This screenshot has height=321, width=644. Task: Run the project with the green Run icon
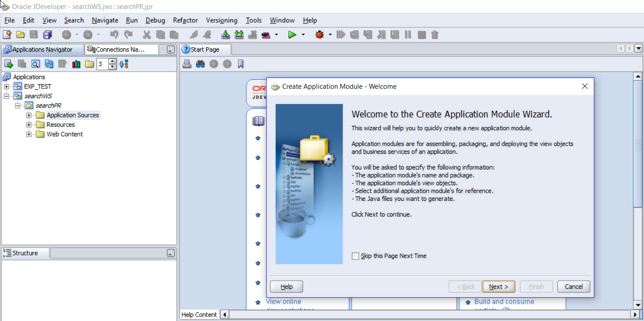(292, 35)
